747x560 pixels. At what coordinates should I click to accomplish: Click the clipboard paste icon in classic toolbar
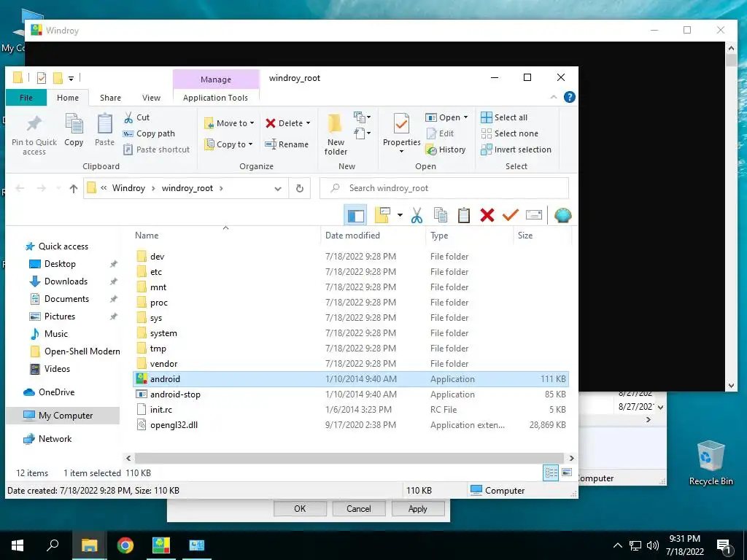[x=463, y=215]
